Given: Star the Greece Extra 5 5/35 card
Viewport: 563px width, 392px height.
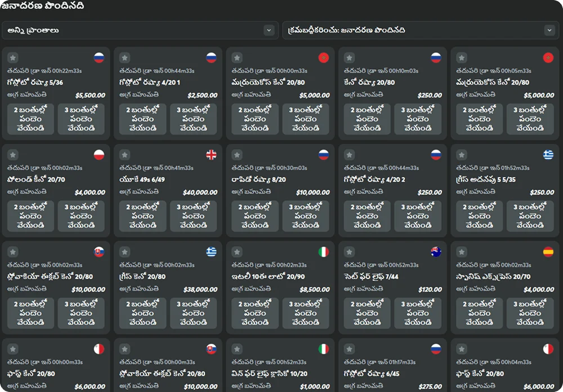Looking at the screenshot, I should [x=462, y=155].
